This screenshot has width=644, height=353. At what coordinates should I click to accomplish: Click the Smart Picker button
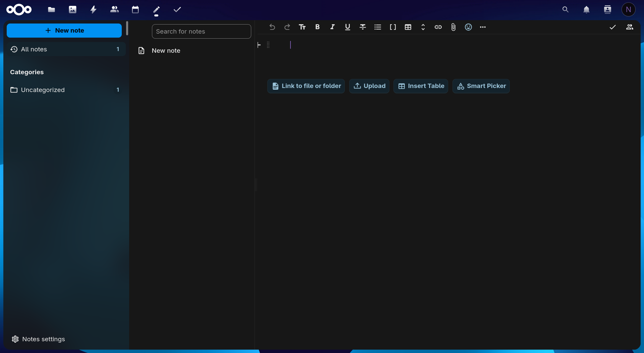coord(481,86)
